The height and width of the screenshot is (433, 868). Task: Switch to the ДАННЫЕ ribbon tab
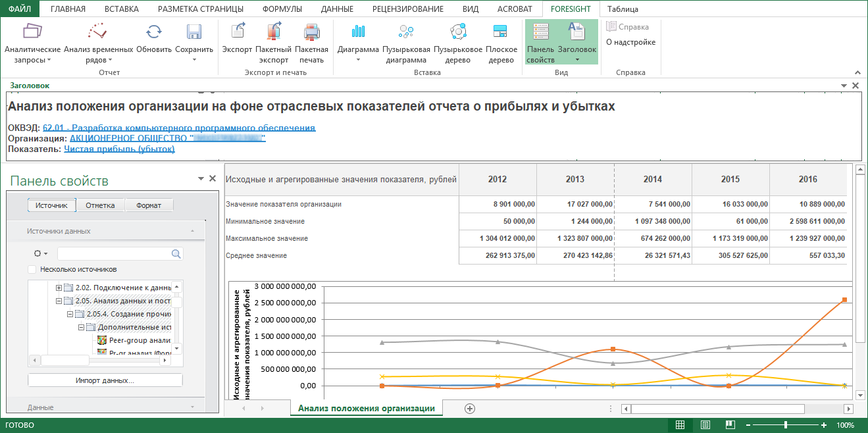pyautogui.click(x=337, y=9)
